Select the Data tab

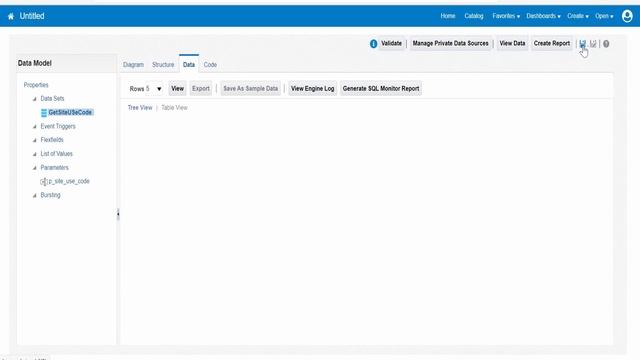(189, 64)
